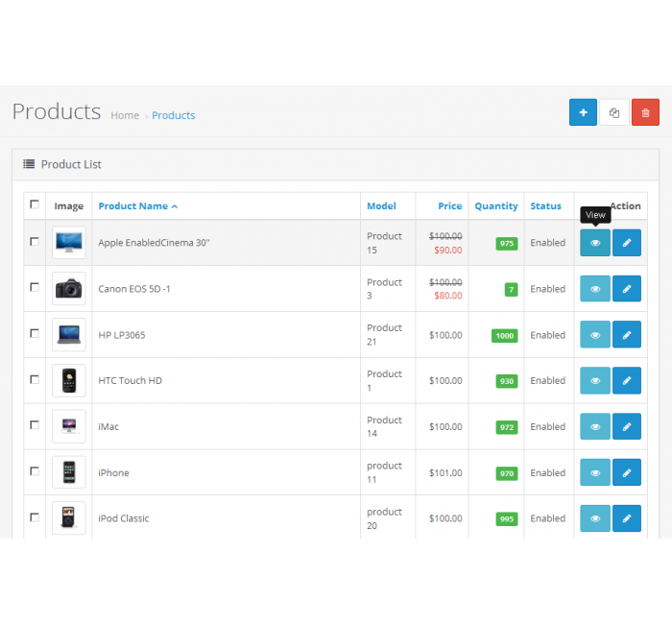The height and width of the screenshot is (624, 672).
Task: Click the green 7 quantity badge
Action: point(511,290)
